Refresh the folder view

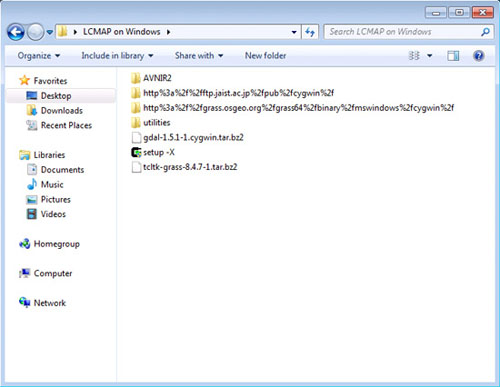(310, 32)
